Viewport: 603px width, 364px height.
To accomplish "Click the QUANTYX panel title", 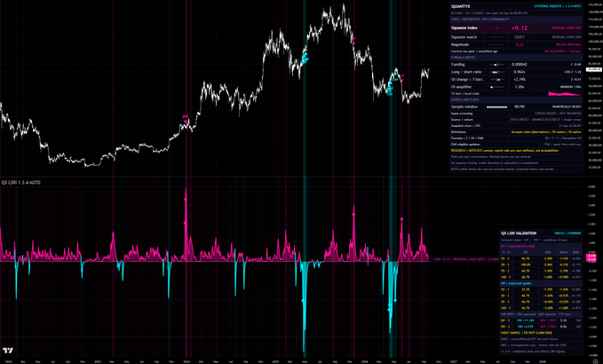I will [460, 6].
